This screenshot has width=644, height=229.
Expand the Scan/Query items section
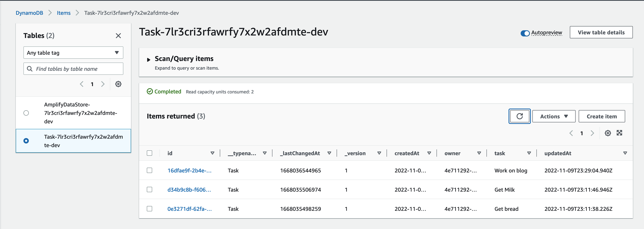[149, 60]
